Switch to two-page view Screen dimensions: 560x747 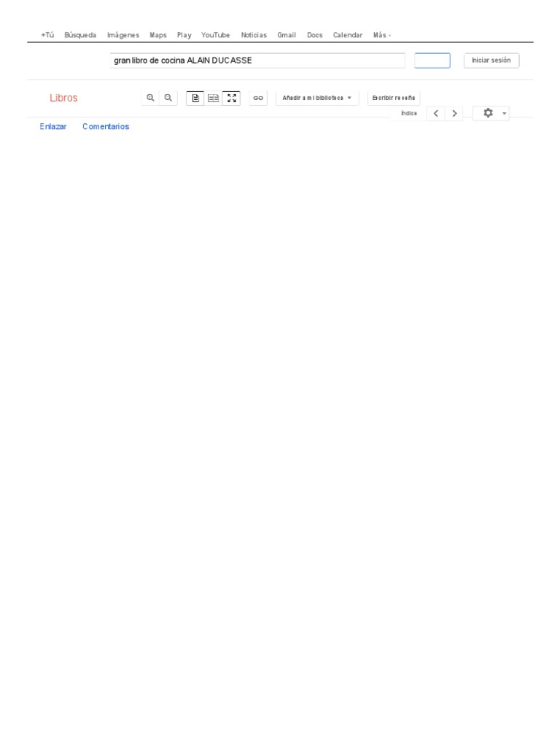pos(214,98)
